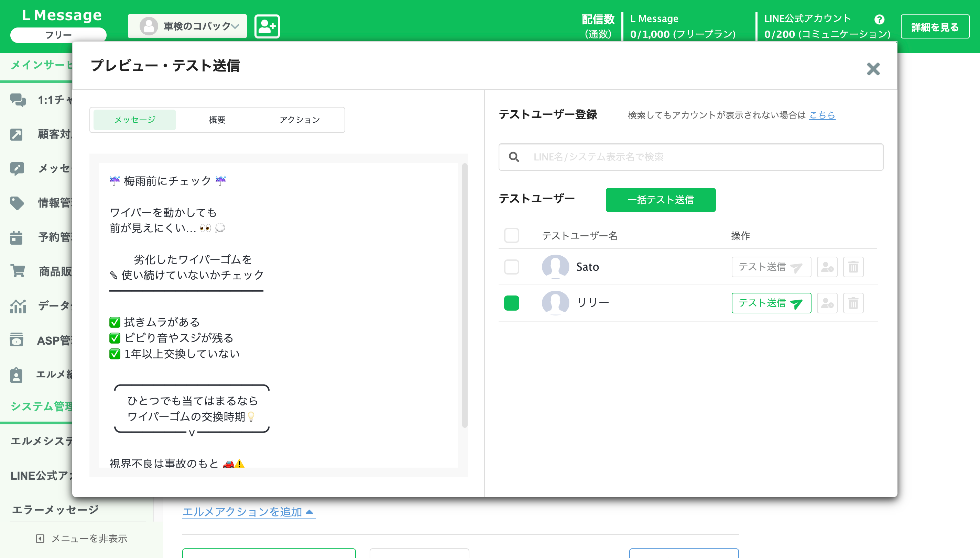
Task: Open the 商品販売 cart icon in sidebar
Action: (18, 271)
